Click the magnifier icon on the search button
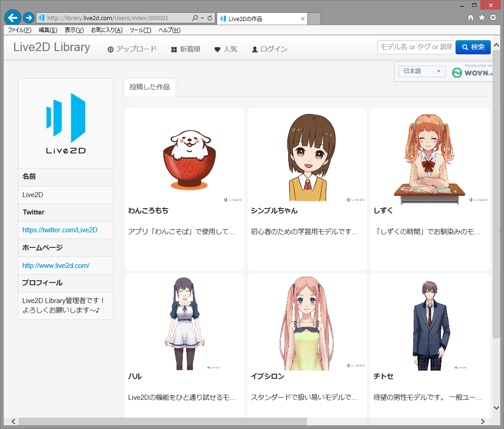 coord(465,47)
